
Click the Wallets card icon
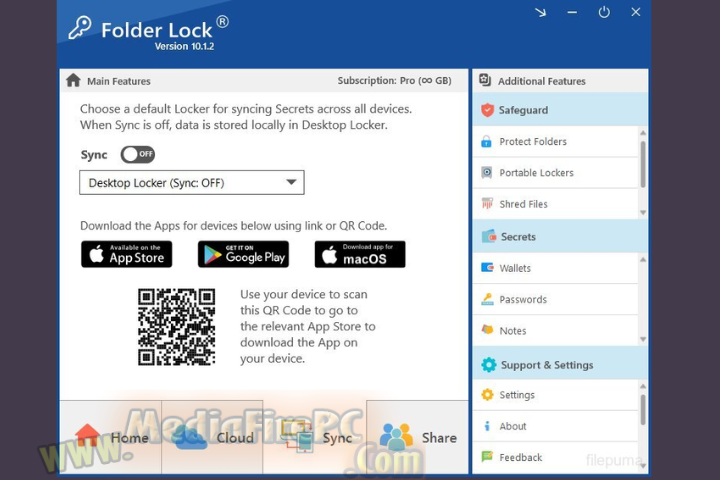487,267
